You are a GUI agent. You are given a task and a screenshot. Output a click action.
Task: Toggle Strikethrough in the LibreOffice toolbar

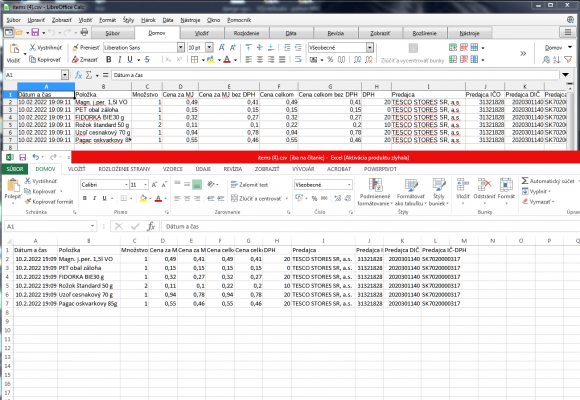147,59
